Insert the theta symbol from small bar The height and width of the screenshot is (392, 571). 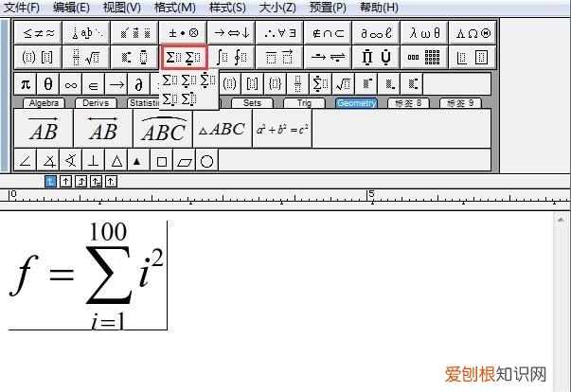pyautogui.click(x=48, y=84)
